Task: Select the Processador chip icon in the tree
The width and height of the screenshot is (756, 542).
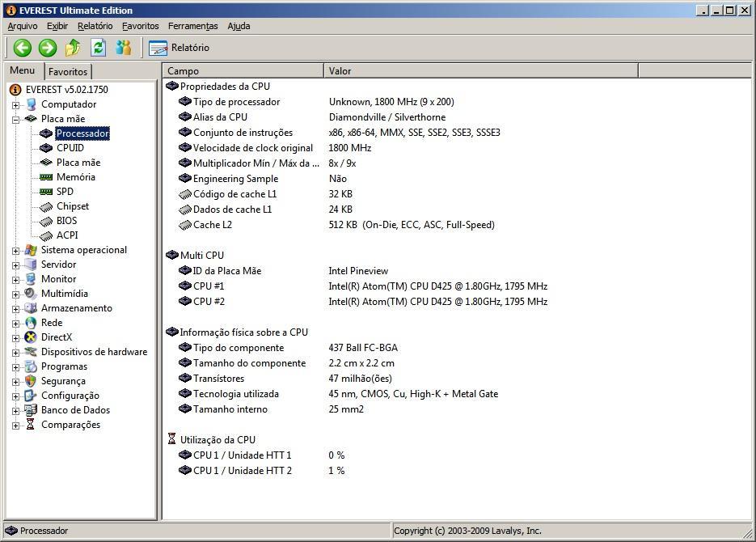Action: [46, 133]
